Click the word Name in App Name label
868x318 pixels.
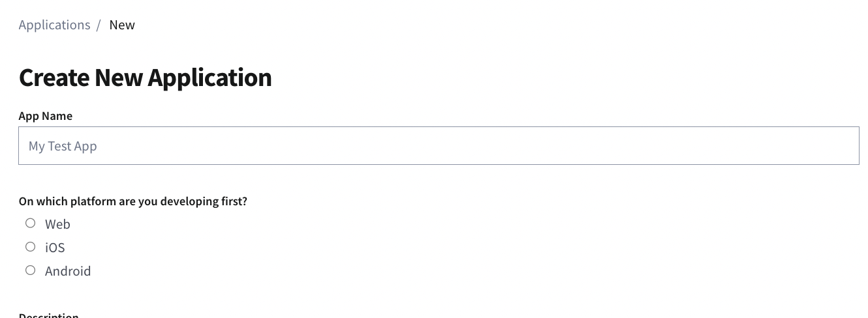point(57,116)
